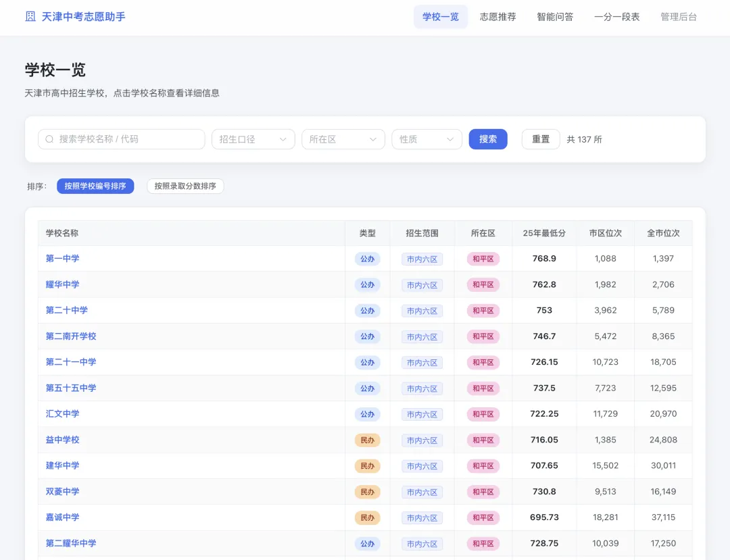Click the magnifier icon in search box

[x=49, y=139]
